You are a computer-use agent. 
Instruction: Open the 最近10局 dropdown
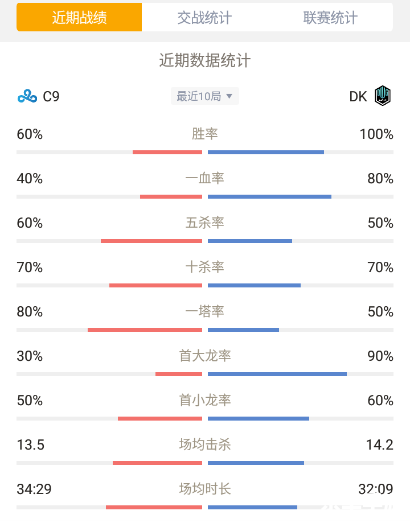[205, 96]
